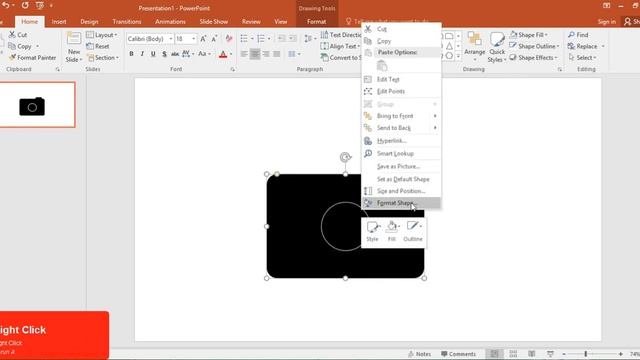Toggle Strikethrough formatting
Viewport: 640px width, 360px height.
coord(175,54)
